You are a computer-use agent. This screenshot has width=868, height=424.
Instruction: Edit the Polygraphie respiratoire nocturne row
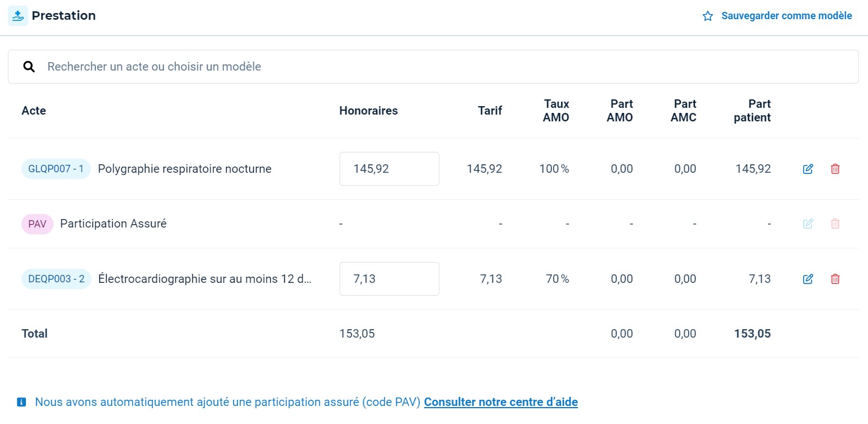point(808,169)
